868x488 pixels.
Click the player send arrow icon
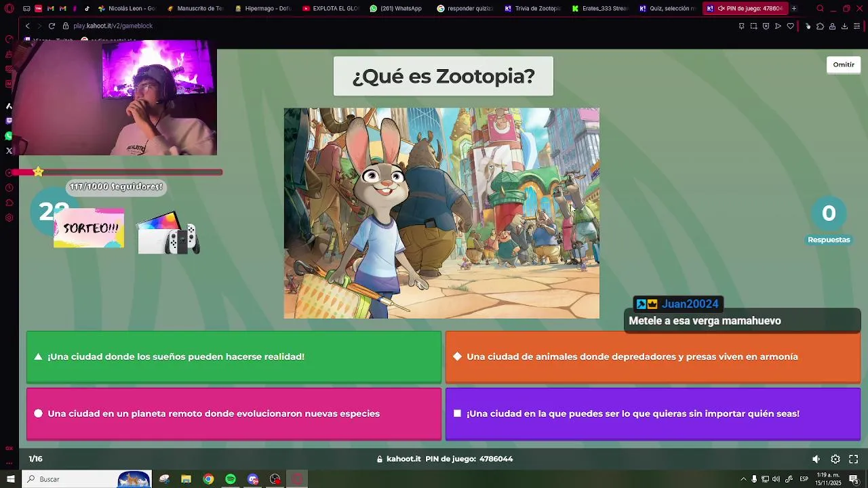pos(778,26)
